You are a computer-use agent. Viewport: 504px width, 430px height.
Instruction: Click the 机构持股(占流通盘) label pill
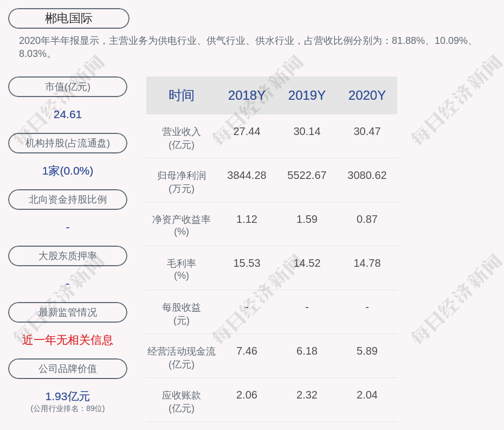point(68,143)
